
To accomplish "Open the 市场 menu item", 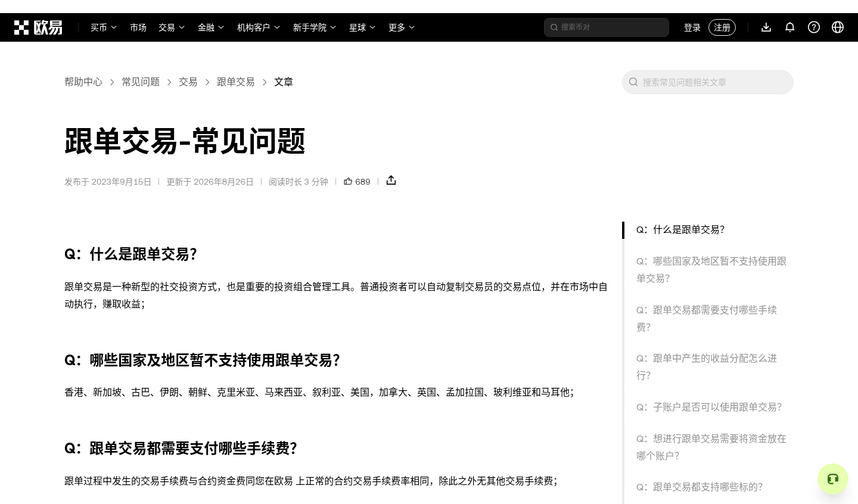I will (x=138, y=27).
